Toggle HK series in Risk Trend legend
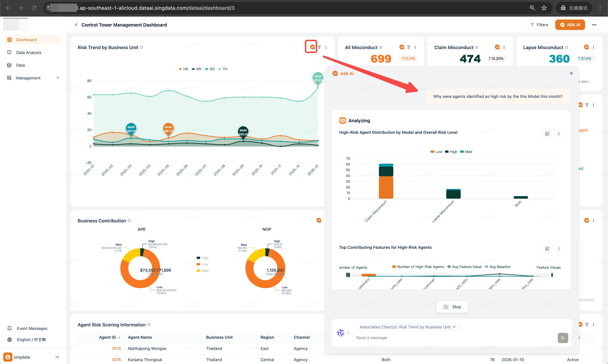This screenshot has height=364, width=608. tap(183, 69)
